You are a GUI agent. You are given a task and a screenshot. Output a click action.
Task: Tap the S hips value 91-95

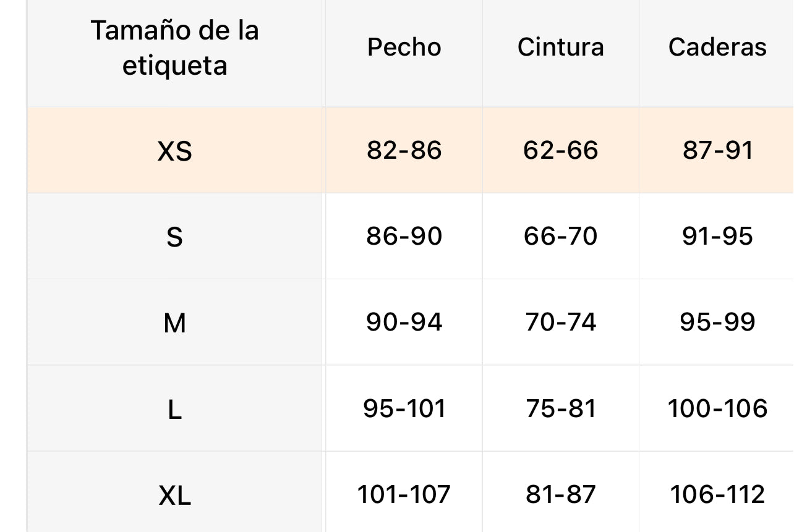(x=717, y=236)
